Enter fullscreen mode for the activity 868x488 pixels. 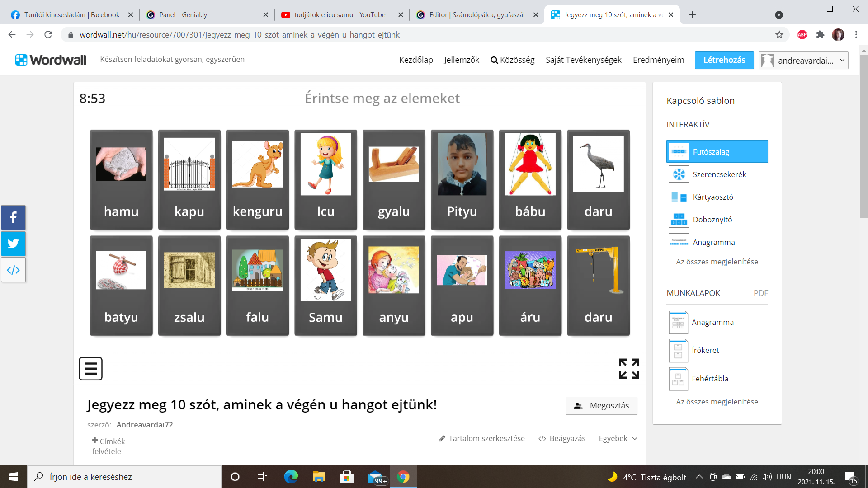point(628,368)
